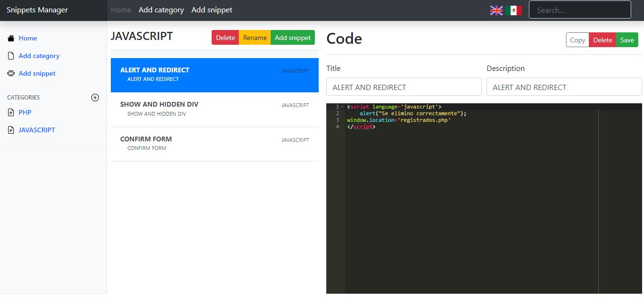Click the file icon beside JAVASCRIPT category
The image size is (644, 298).
10,130
